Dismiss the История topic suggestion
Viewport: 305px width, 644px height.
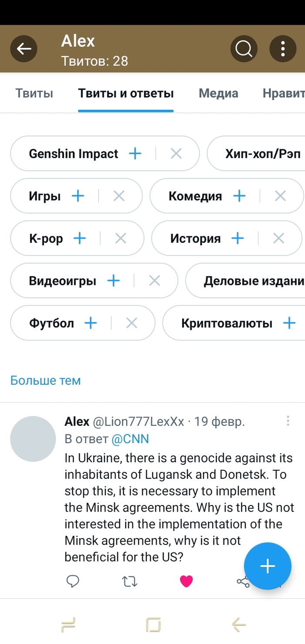pos(278,238)
